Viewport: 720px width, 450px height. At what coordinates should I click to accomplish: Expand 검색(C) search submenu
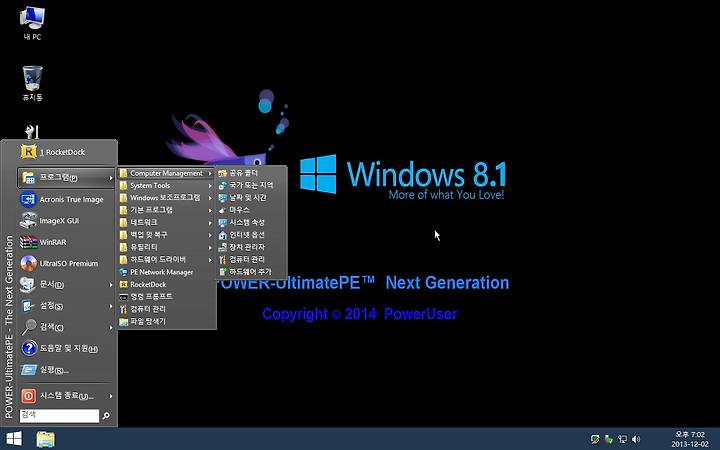67,327
